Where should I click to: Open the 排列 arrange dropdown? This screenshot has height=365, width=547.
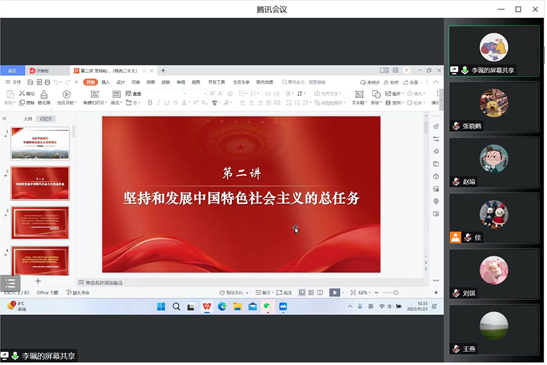coord(394,103)
